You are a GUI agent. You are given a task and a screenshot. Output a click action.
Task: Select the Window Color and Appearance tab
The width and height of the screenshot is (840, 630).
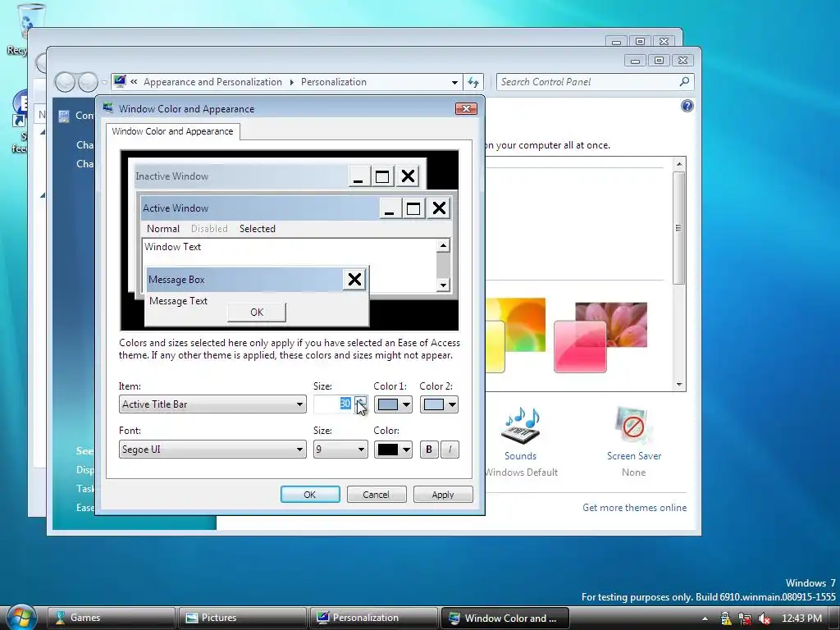(x=172, y=131)
